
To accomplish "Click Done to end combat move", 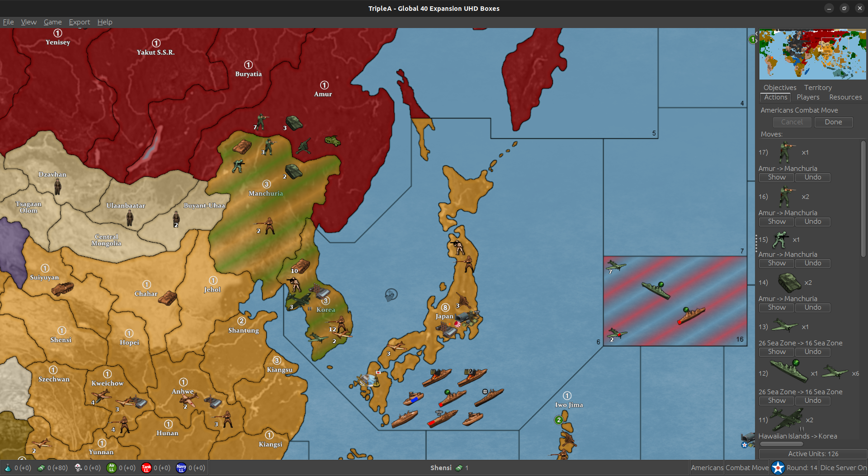I will tap(833, 122).
